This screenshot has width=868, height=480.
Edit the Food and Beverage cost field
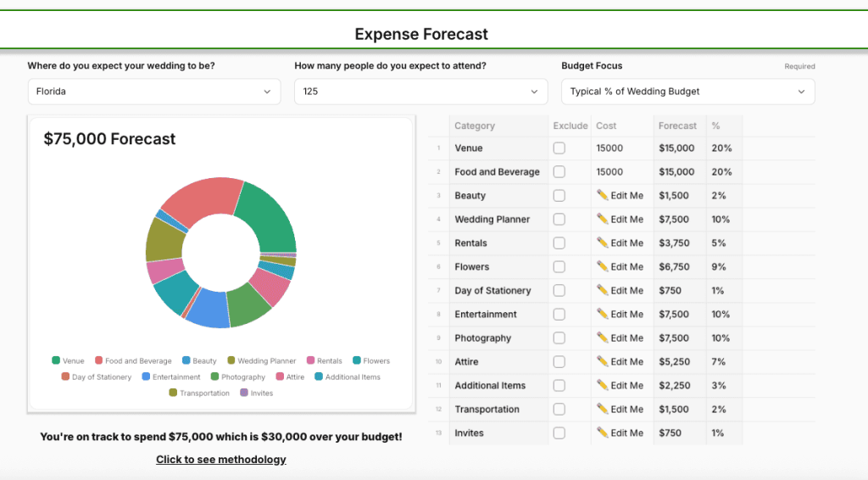[621, 171]
